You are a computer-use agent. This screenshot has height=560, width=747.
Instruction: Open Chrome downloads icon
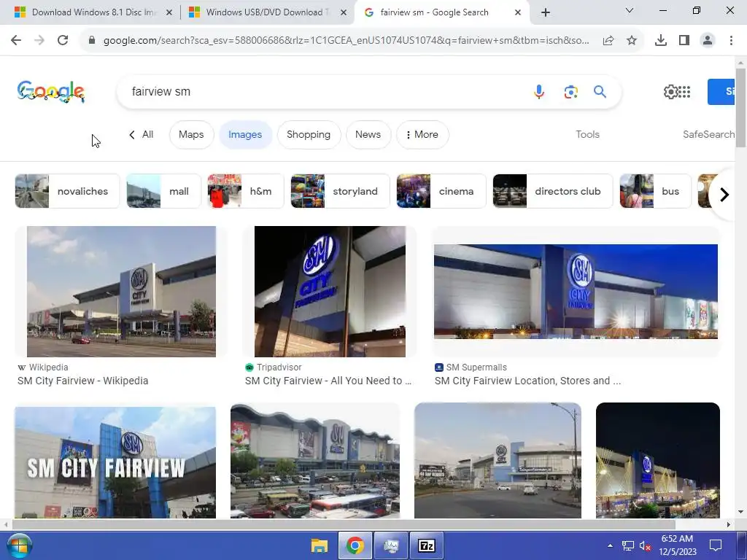pyautogui.click(x=660, y=41)
